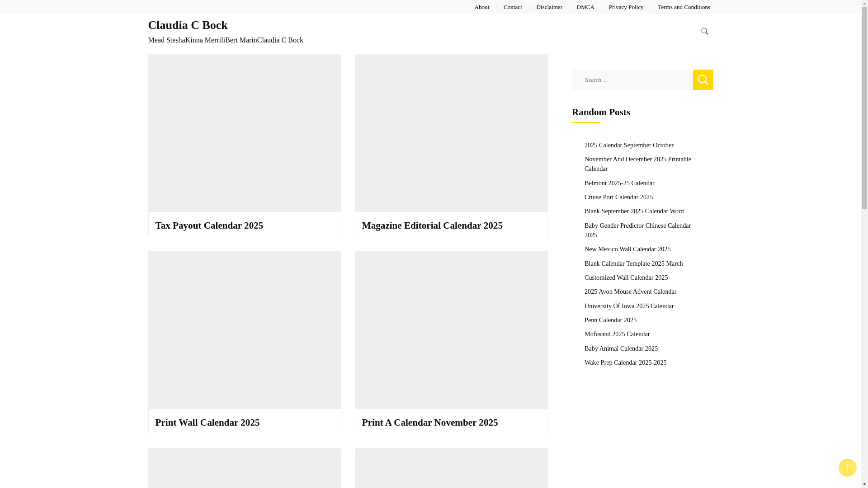The height and width of the screenshot is (488, 868).
Task: Click the Tax Payout Calendar thumbnail image
Action: 245,133
